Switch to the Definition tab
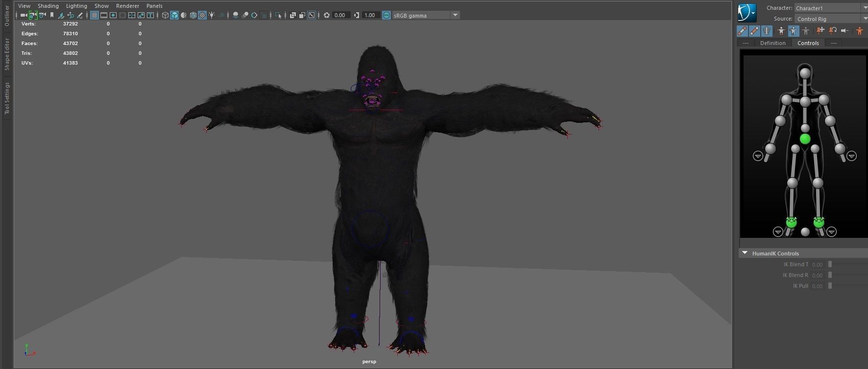Image resolution: width=868 pixels, height=369 pixels. tap(772, 43)
